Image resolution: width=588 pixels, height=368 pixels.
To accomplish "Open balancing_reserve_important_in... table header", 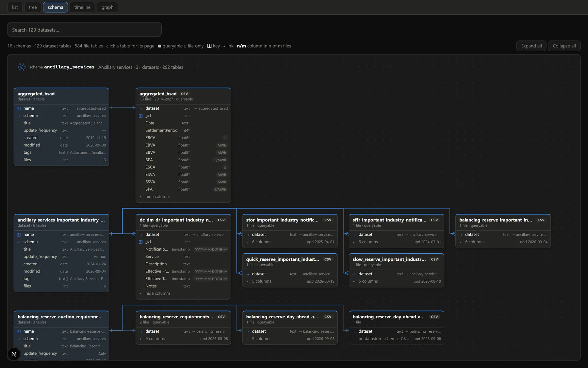I will (503, 222).
